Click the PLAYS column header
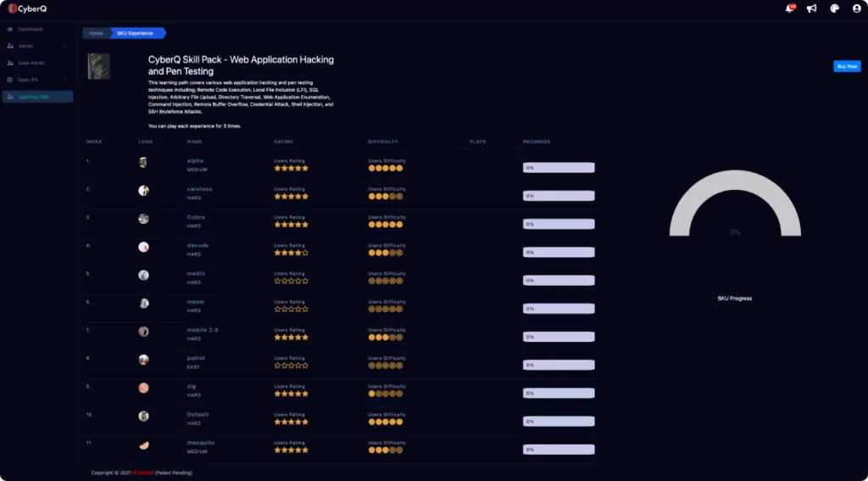868x481 pixels. (x=477, y=142)
